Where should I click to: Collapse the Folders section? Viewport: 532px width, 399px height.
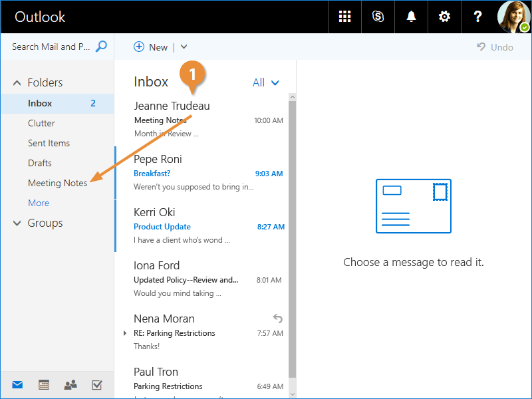[17, 83]
